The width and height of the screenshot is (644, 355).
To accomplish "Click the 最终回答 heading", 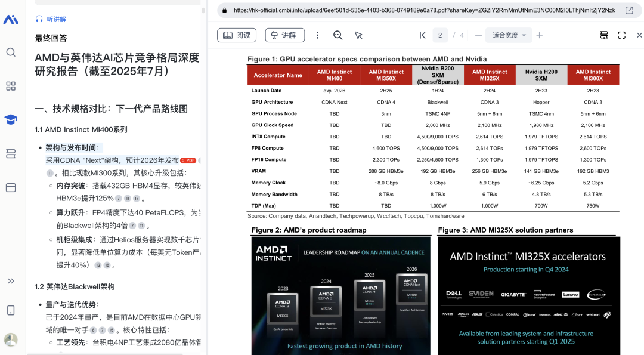I will tap(51, 38).
